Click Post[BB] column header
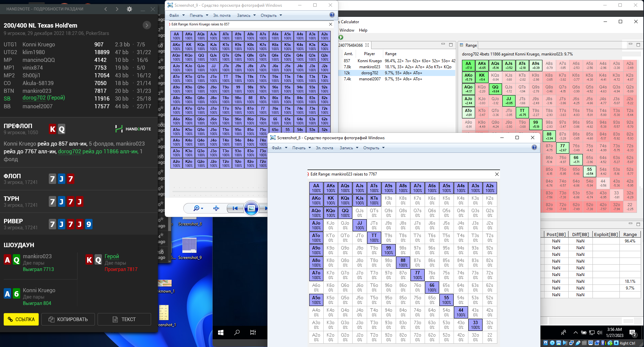Viewport: 644px width, 347px height. 556,234
